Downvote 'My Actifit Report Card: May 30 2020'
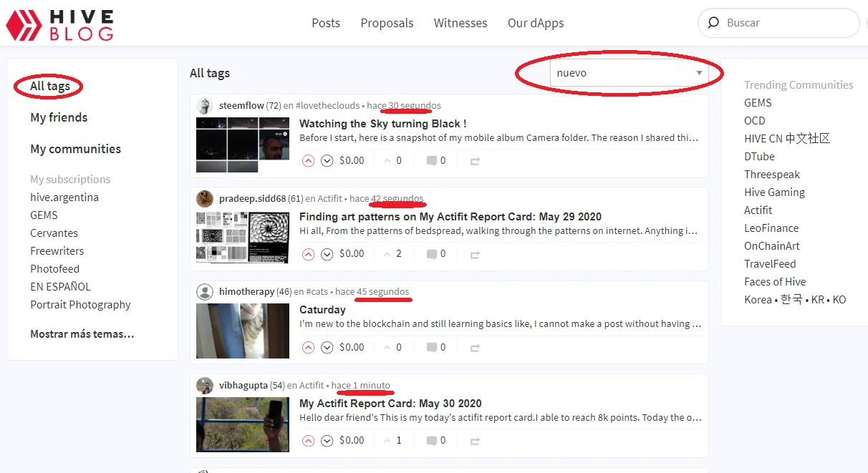This screenshot has height=473, width=868. pos(327,441)
